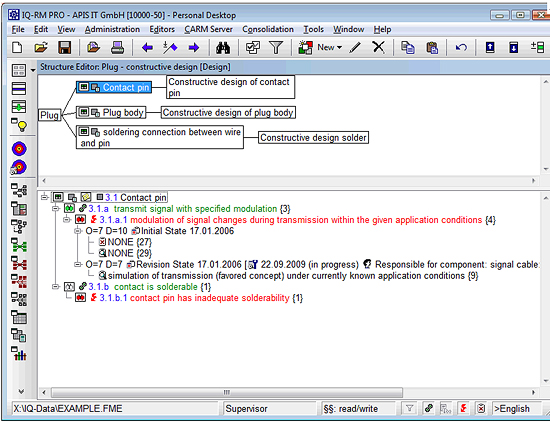Click the lower pane horizontal scrollbar thumb

(227, 392)
